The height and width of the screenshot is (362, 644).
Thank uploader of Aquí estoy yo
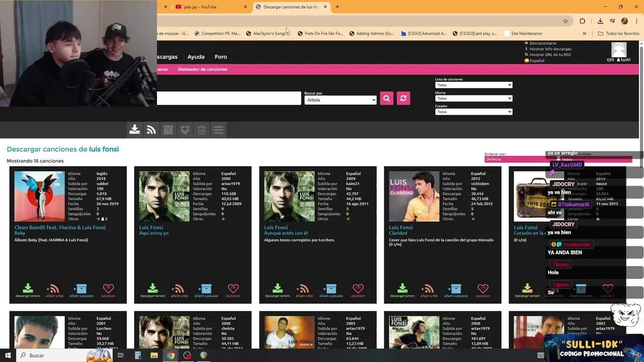(x=233, y=290)
